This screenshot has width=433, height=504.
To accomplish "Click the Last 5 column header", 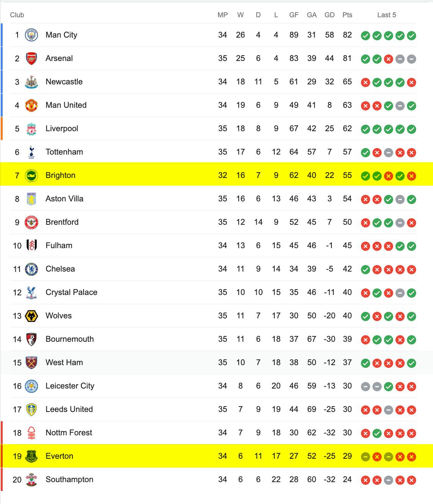I will coord(387,15).
